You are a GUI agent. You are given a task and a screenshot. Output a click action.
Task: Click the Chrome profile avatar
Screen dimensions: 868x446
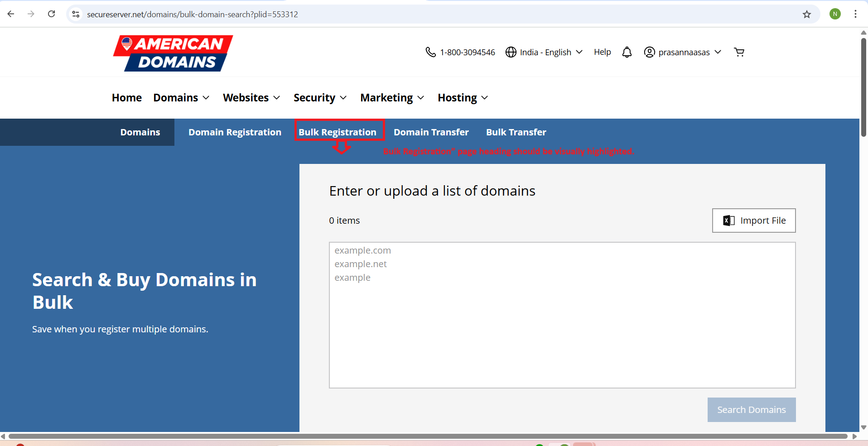[835, 14]
